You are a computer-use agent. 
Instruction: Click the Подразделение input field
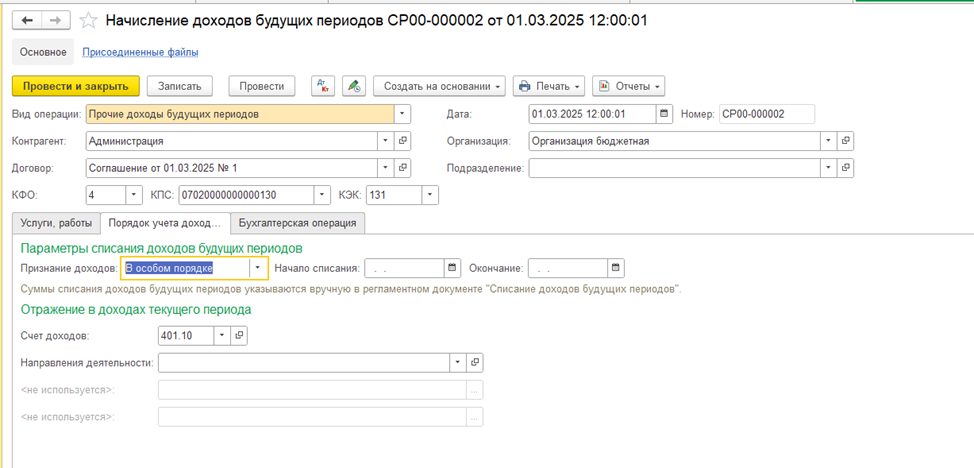click(675, 168)
